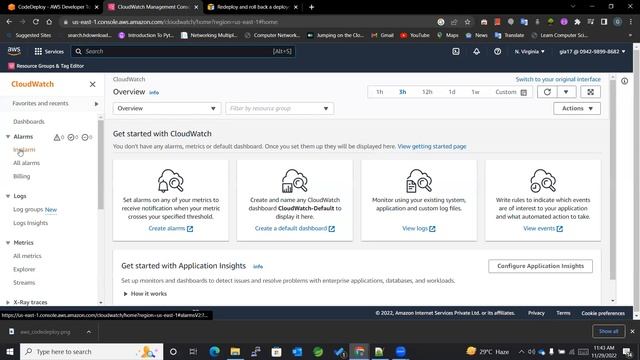Collapse the Logs section
Screen dimensions: 640x360
pyautogui.click(x=8, y=196)
